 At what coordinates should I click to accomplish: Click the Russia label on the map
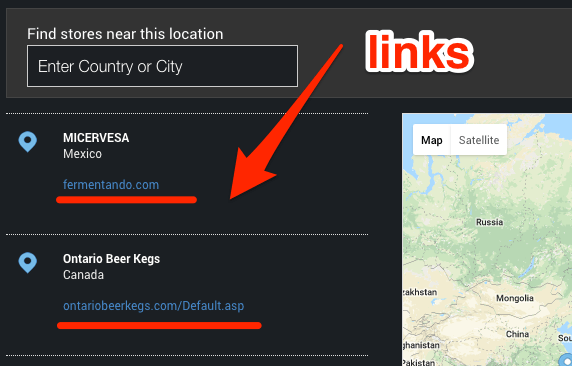point(490,222)
